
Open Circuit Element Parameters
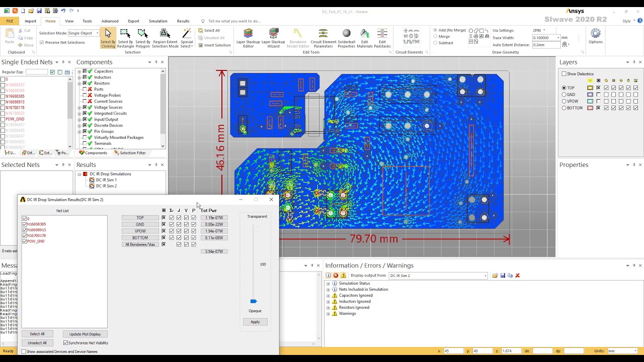click(323, 38)
